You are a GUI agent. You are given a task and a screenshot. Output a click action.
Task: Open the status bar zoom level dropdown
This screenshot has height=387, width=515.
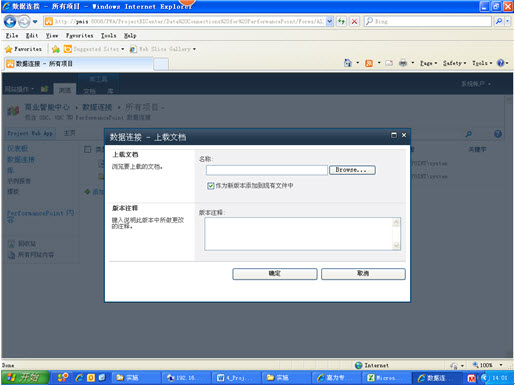[x=501, y=365]
